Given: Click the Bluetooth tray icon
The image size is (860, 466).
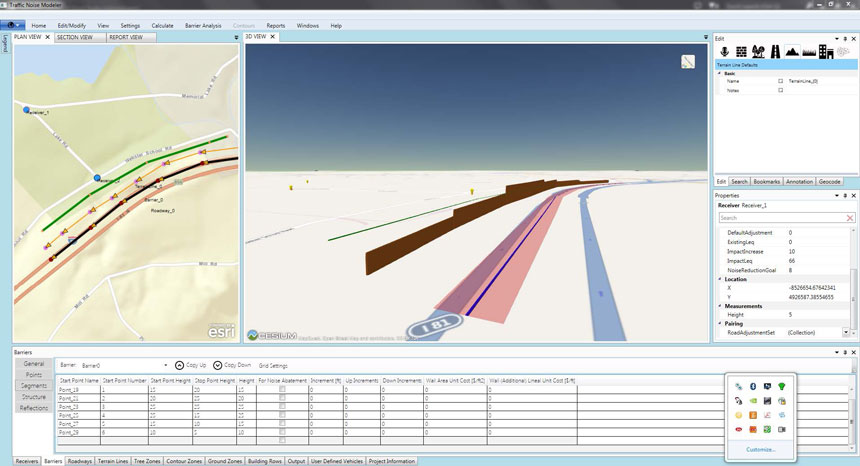Looking at the screenshot, I should [753, 387].
